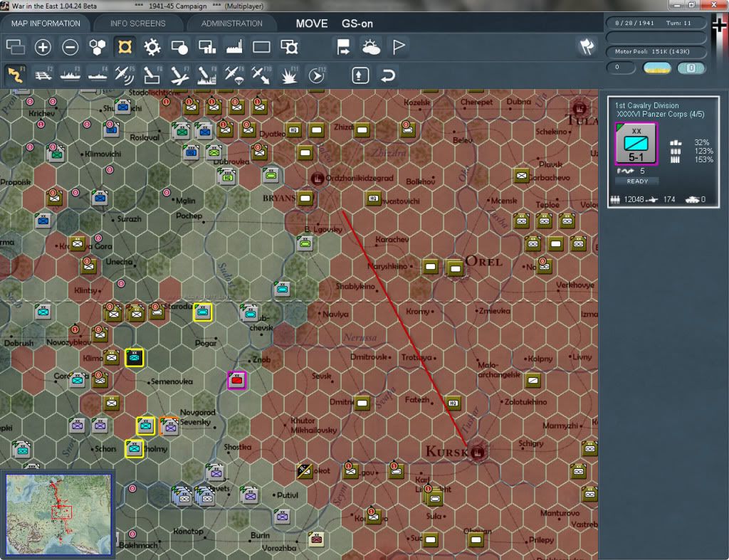Toggle the empty rectangle unit display icon
The width and height of the screenshot is (729, 560).
[x=261, y=47]
